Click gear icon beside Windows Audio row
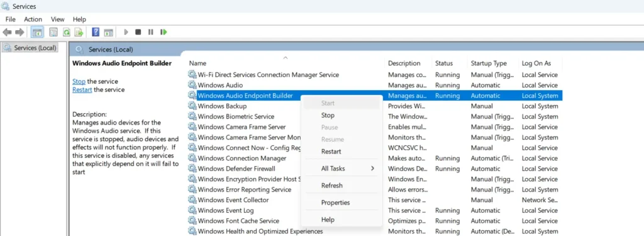The width and height of the screenshot is (644, 236). (192, 85)
